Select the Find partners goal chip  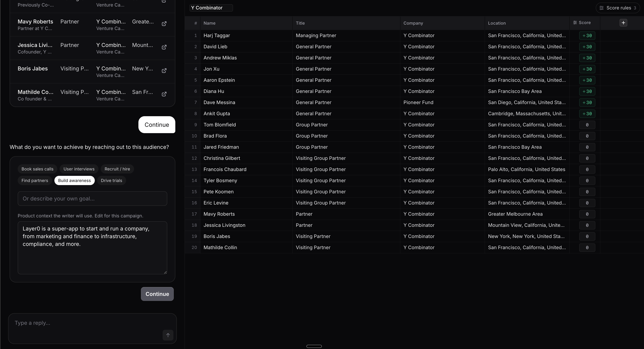point(35,181)
